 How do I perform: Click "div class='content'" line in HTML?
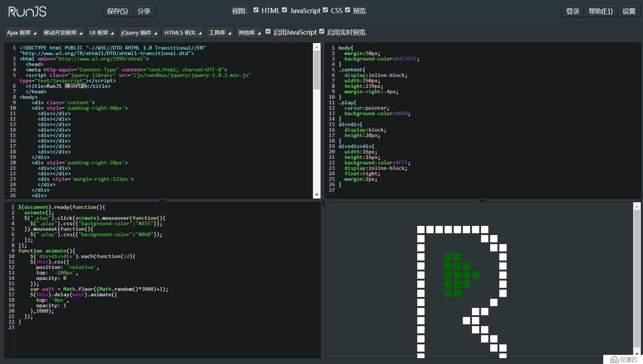[63, 102]
